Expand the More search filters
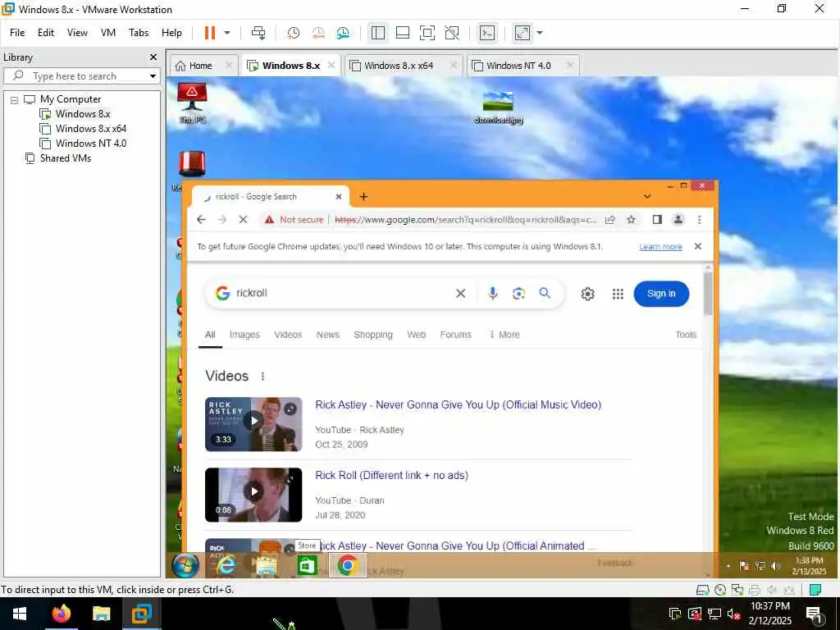 point(504,335)
